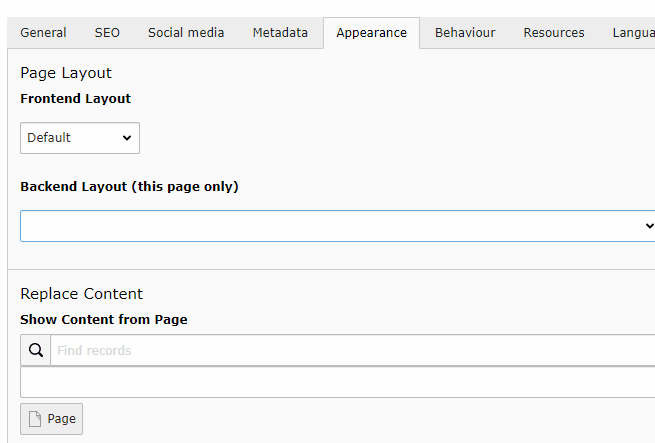The image size is (655, 443).
Task: Open the Frontend Layout dropdown
Action: coord(80,138)
